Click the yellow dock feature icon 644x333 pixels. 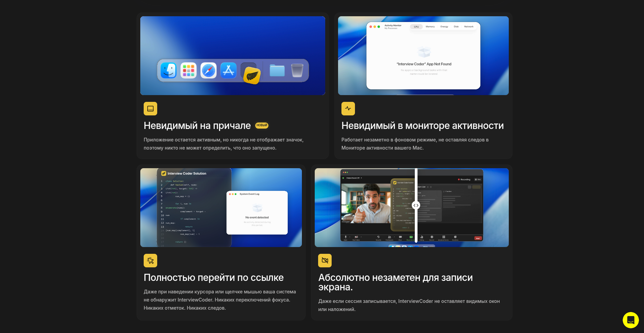150,109
